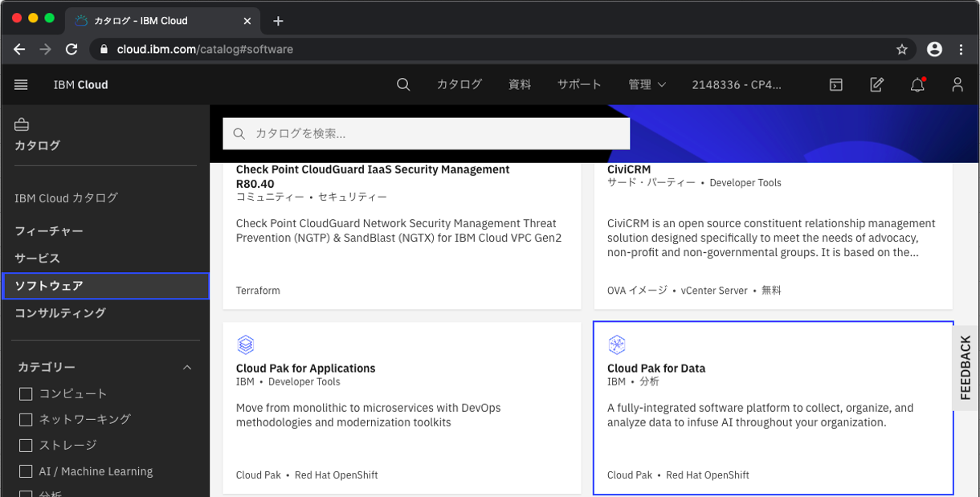This screenshot has width=980, height=497.
Task: Click the browser back arrow
Action: click(19, 49)
